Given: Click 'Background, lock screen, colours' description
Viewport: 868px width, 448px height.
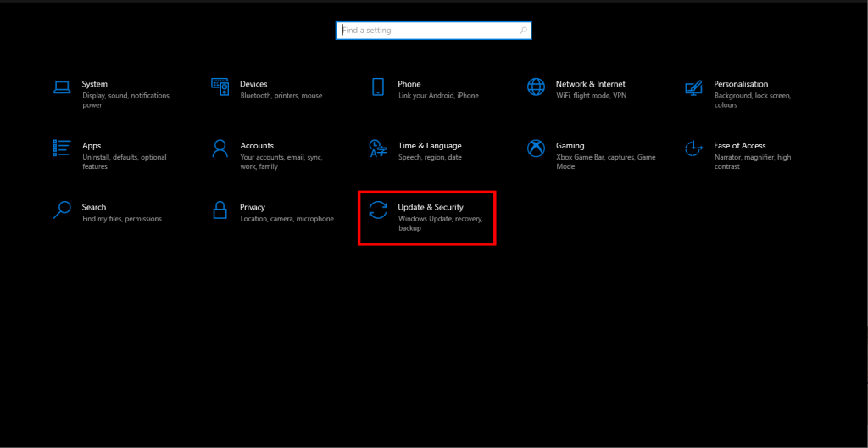Looking at the screenshot, I should (753, 100).
